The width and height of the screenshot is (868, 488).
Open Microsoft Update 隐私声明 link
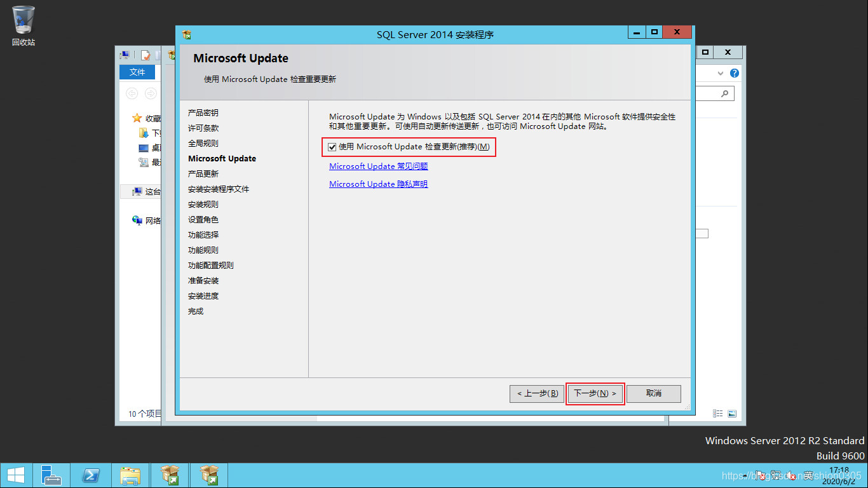379,184
